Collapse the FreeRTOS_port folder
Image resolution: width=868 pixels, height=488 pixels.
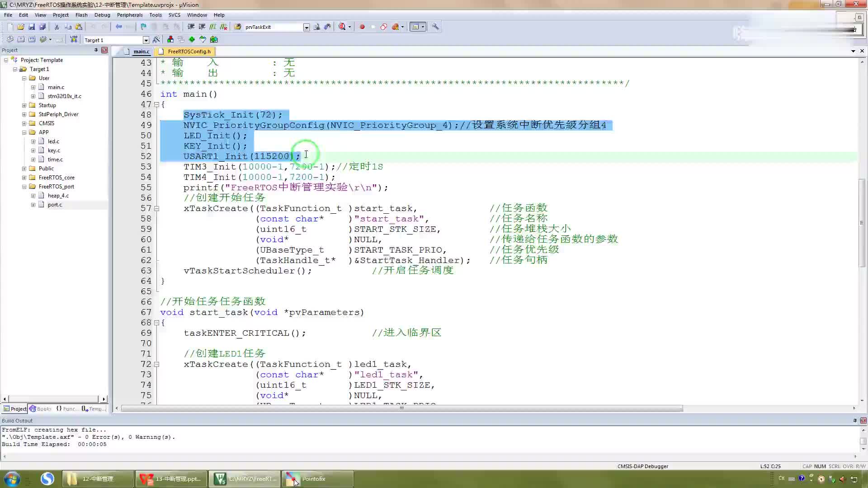tap(24, 187)
